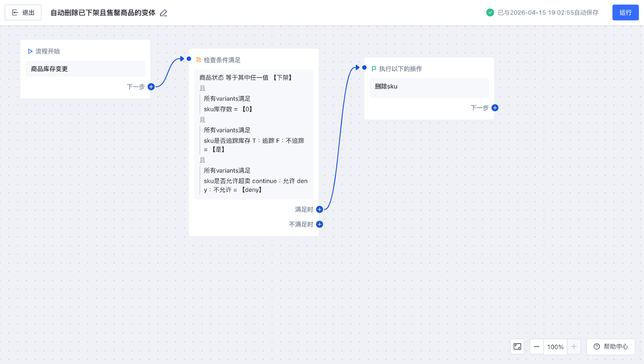This screenshot has height=364, width=644.
Task: Click the sku库存数 = 【0】 condition
Action: point(228,109)
